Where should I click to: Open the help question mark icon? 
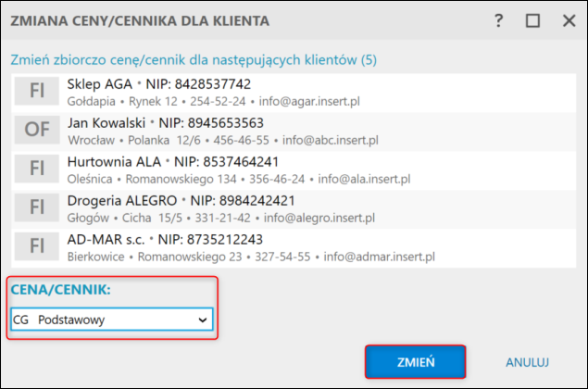tap(498, 20)
